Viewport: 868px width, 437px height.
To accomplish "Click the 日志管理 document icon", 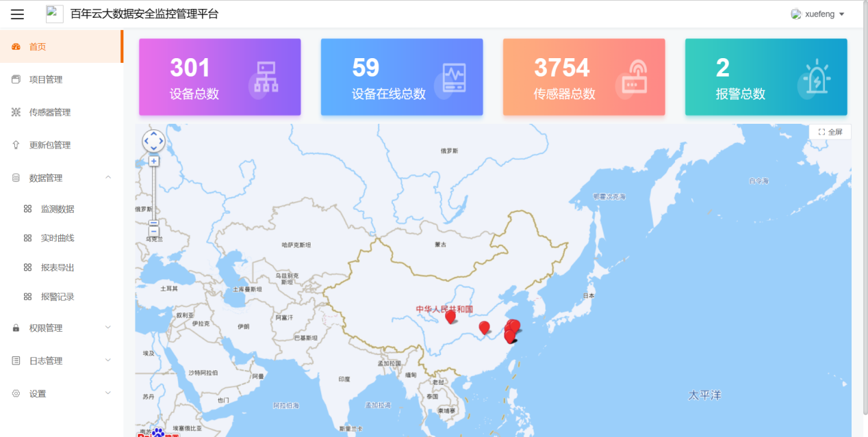I will [16, 361].
